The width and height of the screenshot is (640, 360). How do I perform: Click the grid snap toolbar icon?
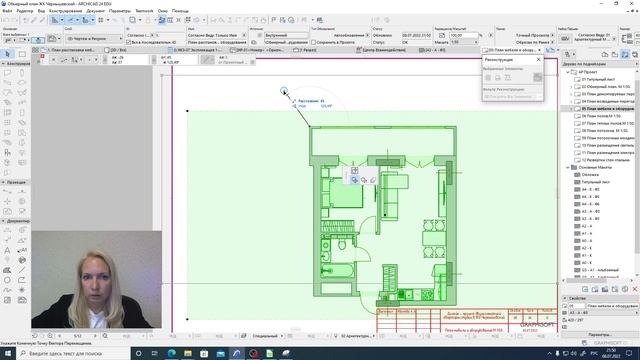click(x=100, y=20)
